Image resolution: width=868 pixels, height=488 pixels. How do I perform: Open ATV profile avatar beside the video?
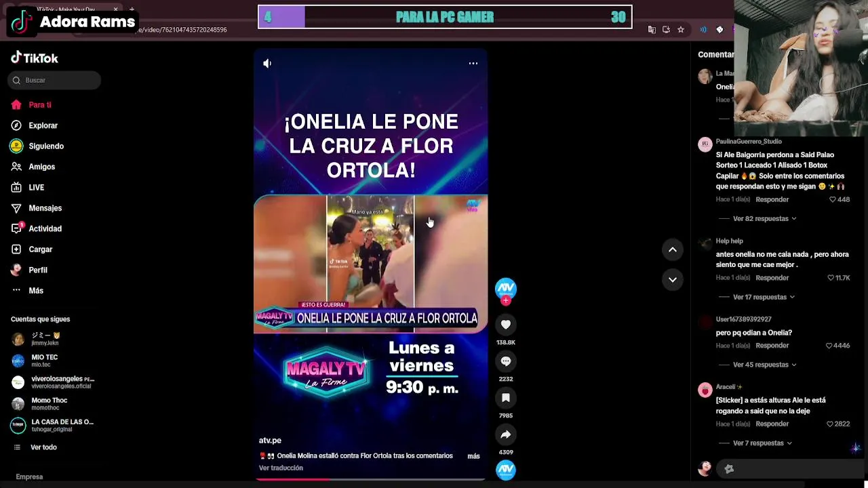tap(506, 288)
